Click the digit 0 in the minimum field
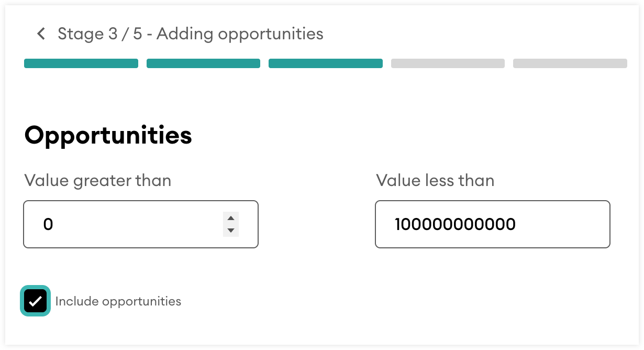 [48, 225]
